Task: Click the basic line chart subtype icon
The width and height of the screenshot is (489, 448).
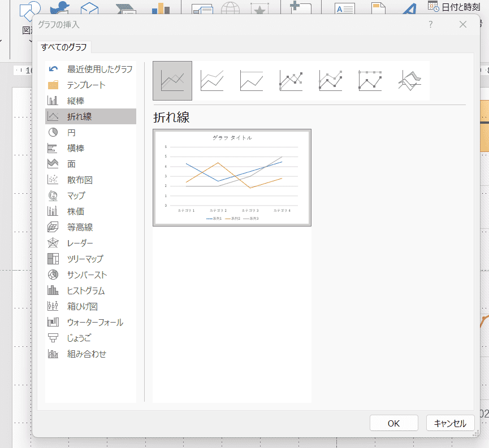Action: click(x=172, y=81)
